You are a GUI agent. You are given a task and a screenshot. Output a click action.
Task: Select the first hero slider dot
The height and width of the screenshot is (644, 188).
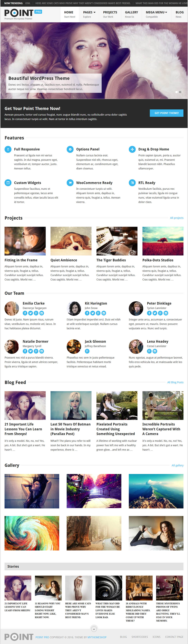coord(176,92)
